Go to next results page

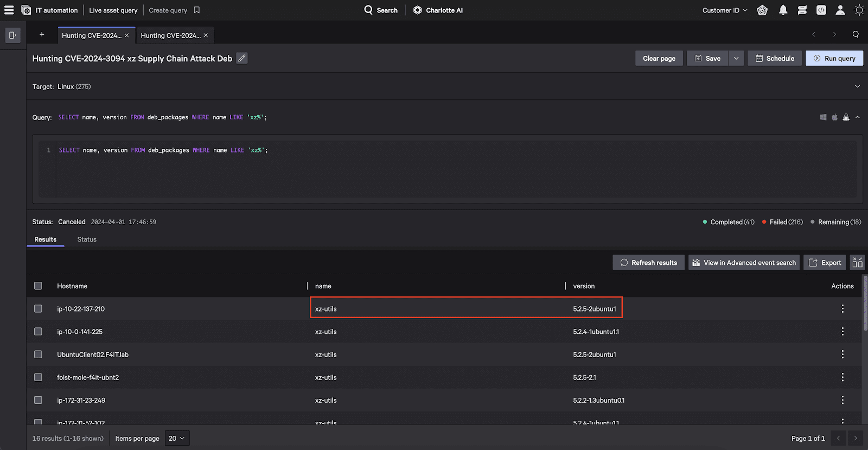[x=856, y=438]
